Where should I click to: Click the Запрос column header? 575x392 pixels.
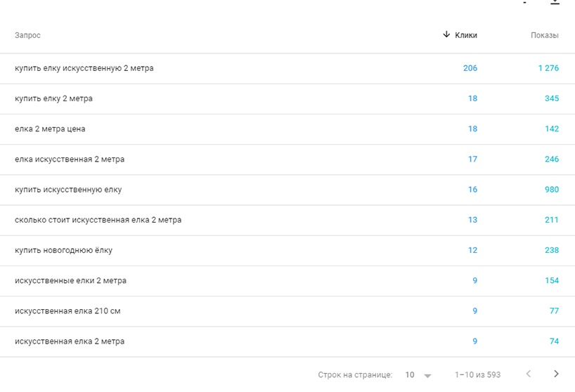tap(27, 35)
